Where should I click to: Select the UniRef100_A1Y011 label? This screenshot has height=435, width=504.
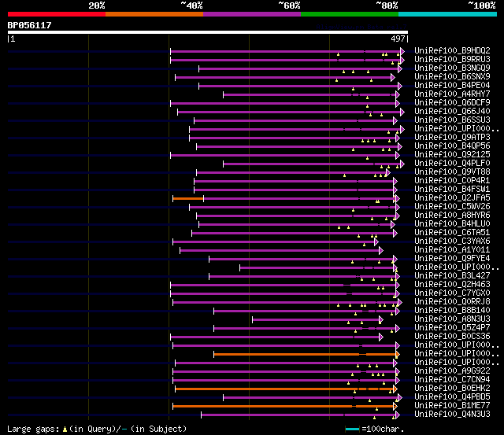pos(452,250)
